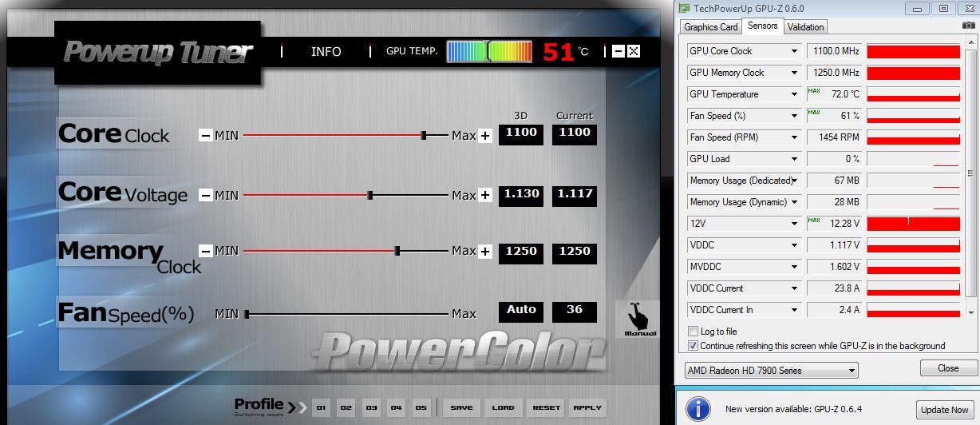Maximize the GPU-Z window

pos(944,8)
